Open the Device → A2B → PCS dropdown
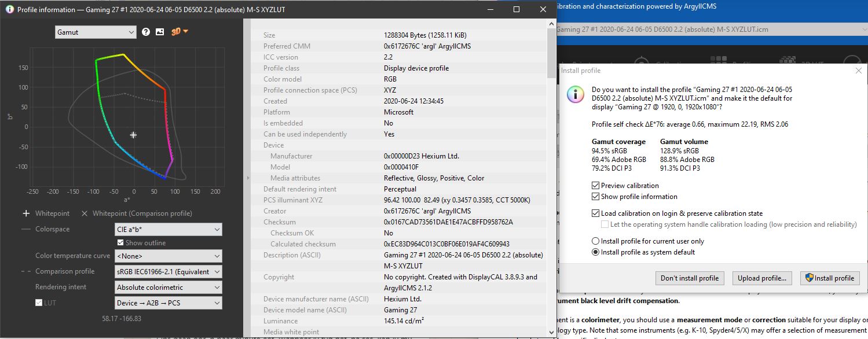The width and height of the screenshot is (868, 339). [169, 303]
